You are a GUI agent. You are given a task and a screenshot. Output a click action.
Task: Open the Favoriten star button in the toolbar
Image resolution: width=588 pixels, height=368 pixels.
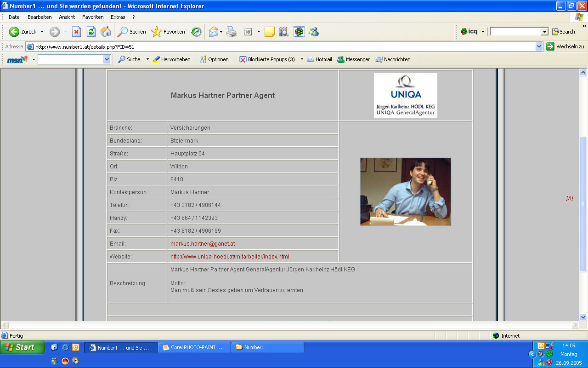tap(168, 32)
